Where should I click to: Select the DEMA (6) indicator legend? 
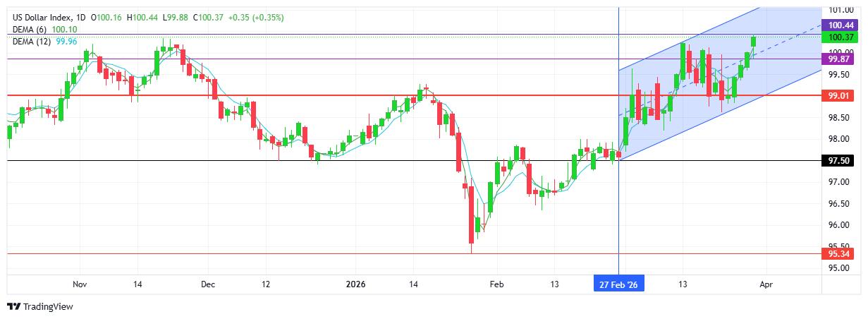31,30
